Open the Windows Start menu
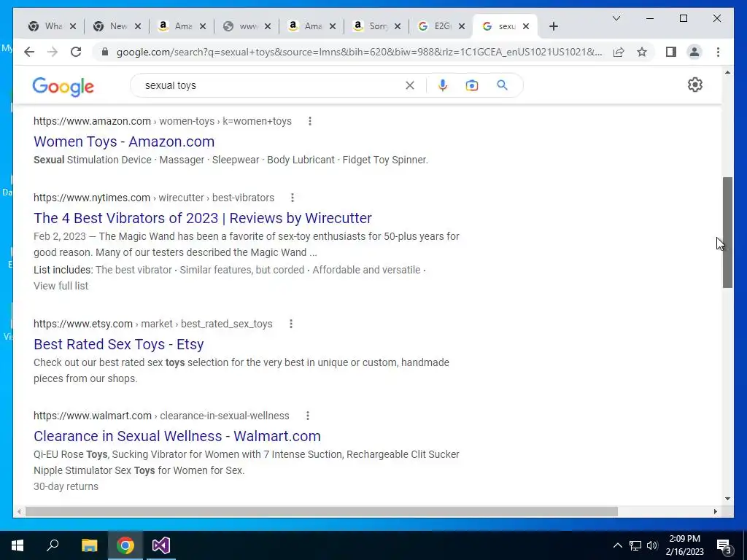Viewport: 747px width, 560px height. coord(18,545)
